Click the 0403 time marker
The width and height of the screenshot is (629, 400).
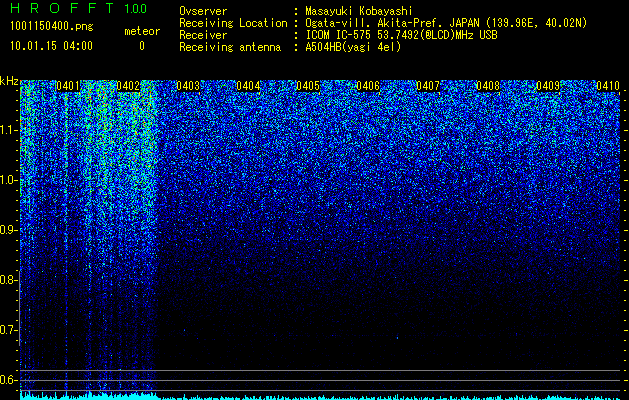tap(188, 86)
